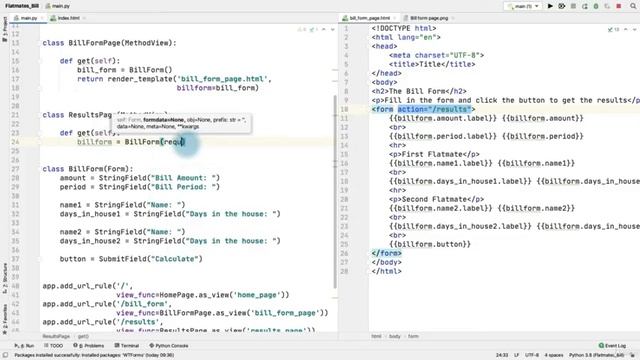Open the Favorites tool window sidebar button
The height and width of the screenshot is (360, 640).
(x=4, y=319)
